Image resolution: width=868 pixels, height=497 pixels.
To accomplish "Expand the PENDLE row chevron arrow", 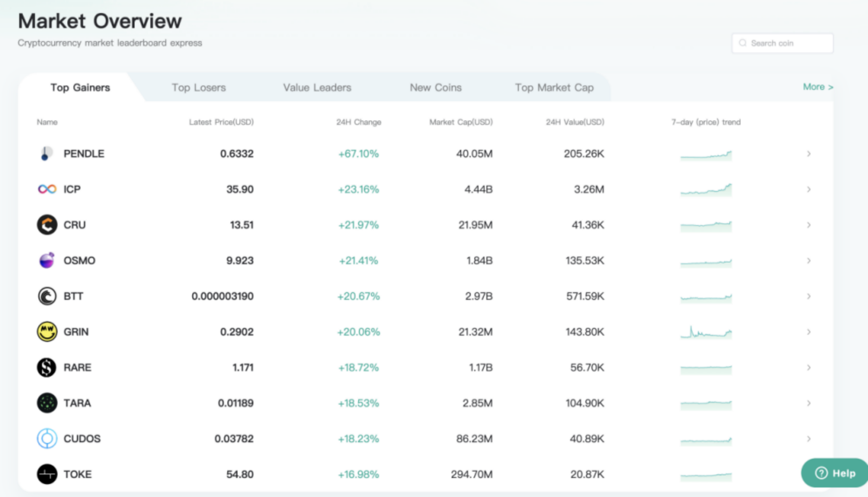I will (x=809, y=154).
